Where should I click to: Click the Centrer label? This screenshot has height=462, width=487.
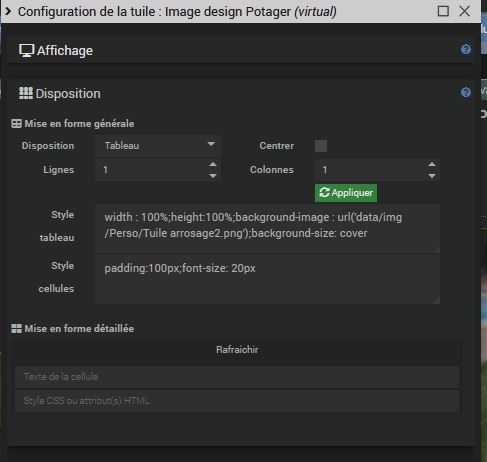(277, 146)
